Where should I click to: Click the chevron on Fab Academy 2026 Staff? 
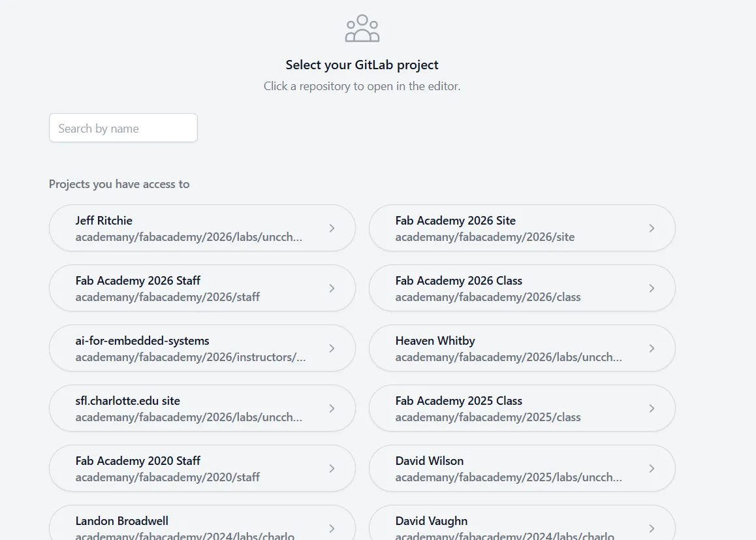[x=332, y=289]
